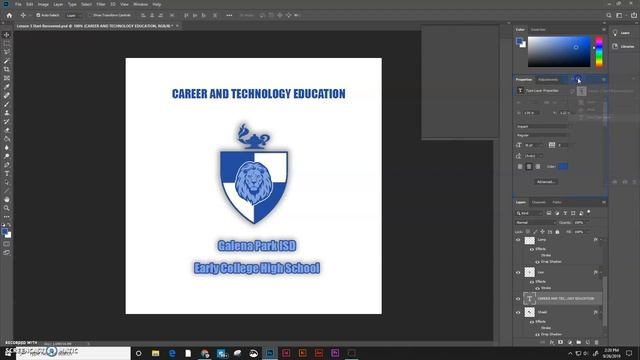
Task: Click the hue slider in Color panel
Action: (x=599, y=52)
